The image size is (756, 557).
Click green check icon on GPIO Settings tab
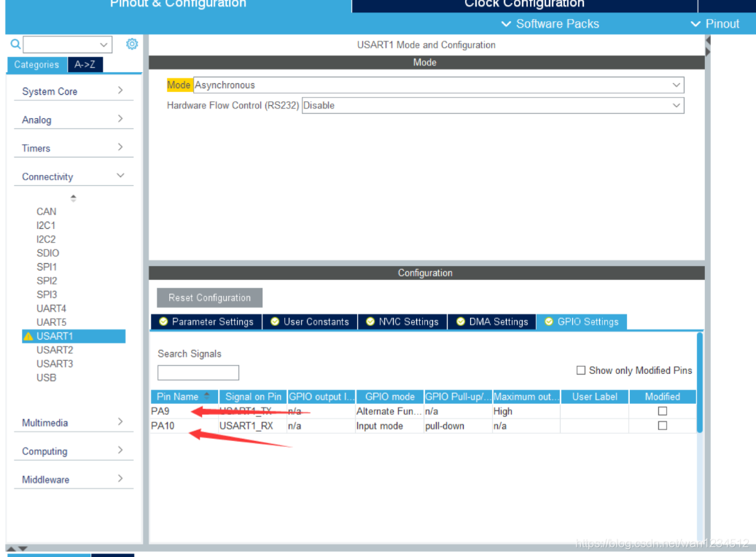(549, 322)
